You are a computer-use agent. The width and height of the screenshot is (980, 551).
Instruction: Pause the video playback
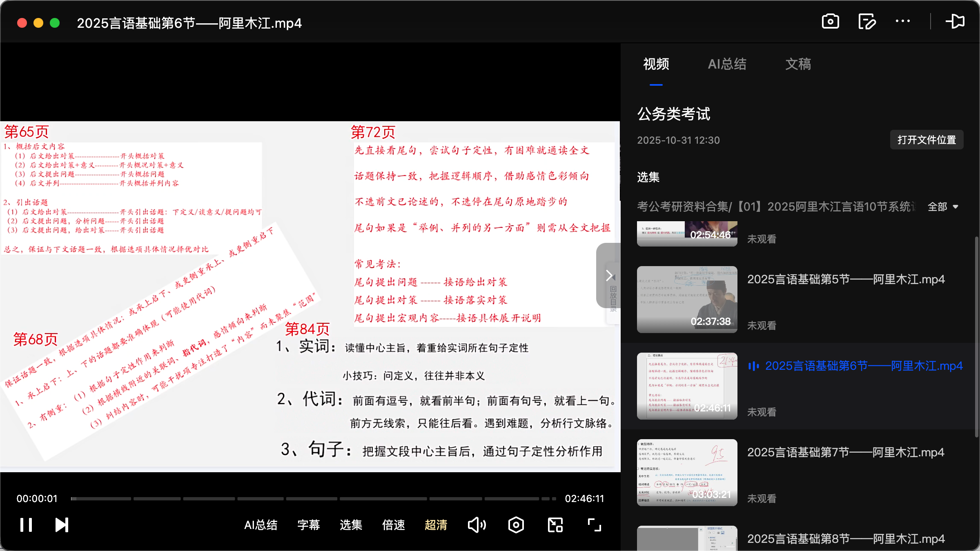coord(26,524)
